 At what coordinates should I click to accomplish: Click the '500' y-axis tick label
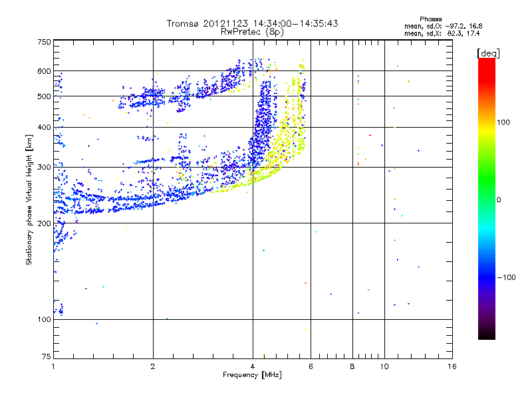(x=44, y=96)
